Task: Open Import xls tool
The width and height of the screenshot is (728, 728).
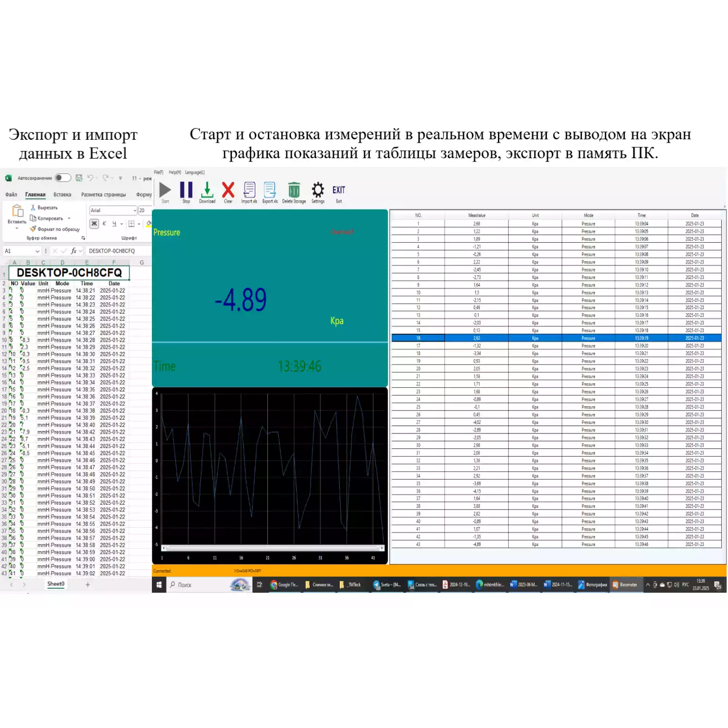Action: (249, 190)
